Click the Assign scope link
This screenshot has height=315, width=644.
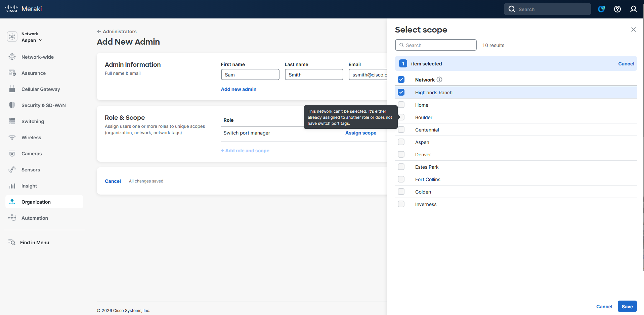pyautogui.click(x=360, y=133)
